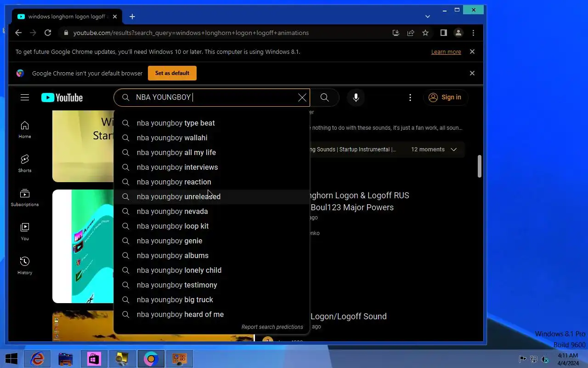Reload the page in Chrome
588x368 pixels.
[x=48, y=33]
